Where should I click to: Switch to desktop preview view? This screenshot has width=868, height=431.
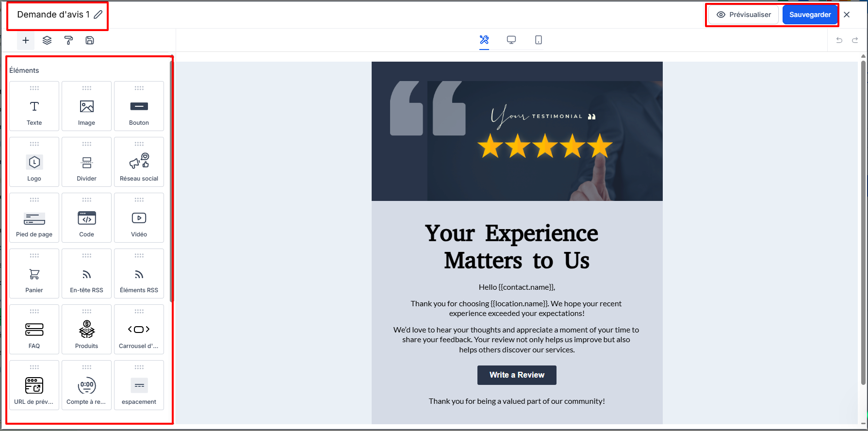pos(511,40)
